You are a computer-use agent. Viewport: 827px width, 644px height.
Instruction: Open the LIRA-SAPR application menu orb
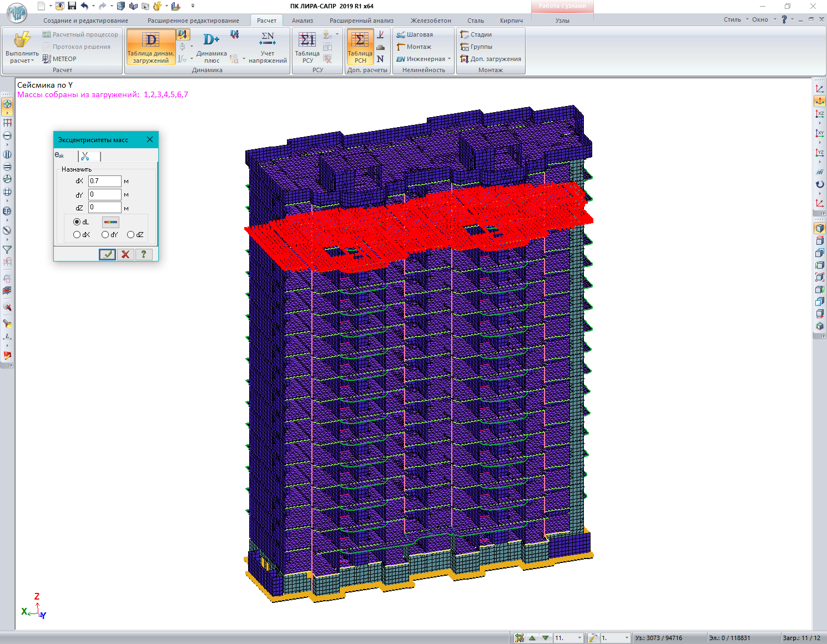[17, 12]
